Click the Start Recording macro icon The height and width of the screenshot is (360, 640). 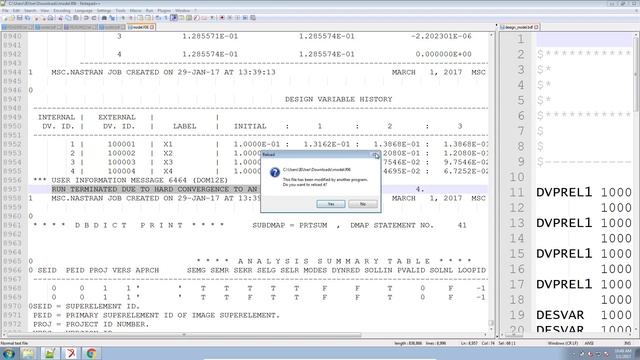222,18
